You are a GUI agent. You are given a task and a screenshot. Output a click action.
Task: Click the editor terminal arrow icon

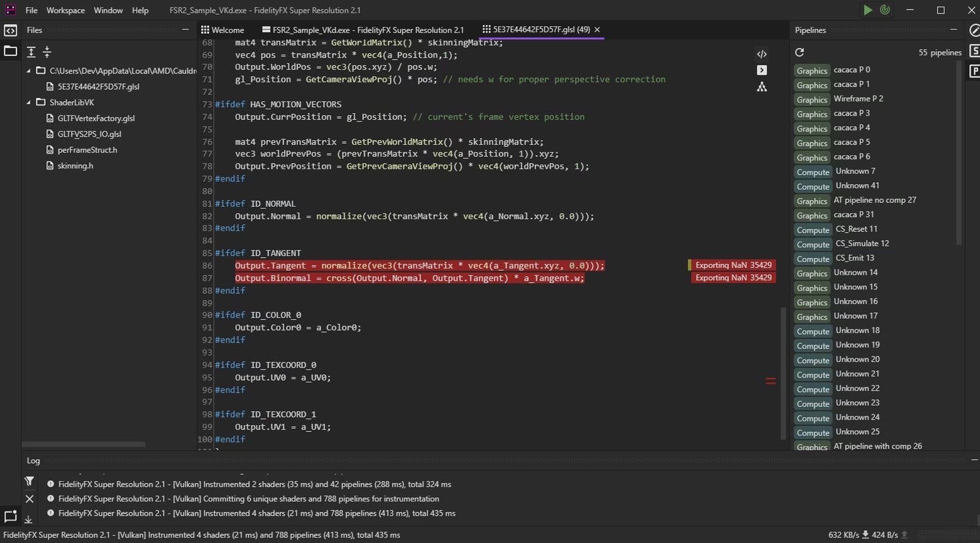(x=761, y=70)
